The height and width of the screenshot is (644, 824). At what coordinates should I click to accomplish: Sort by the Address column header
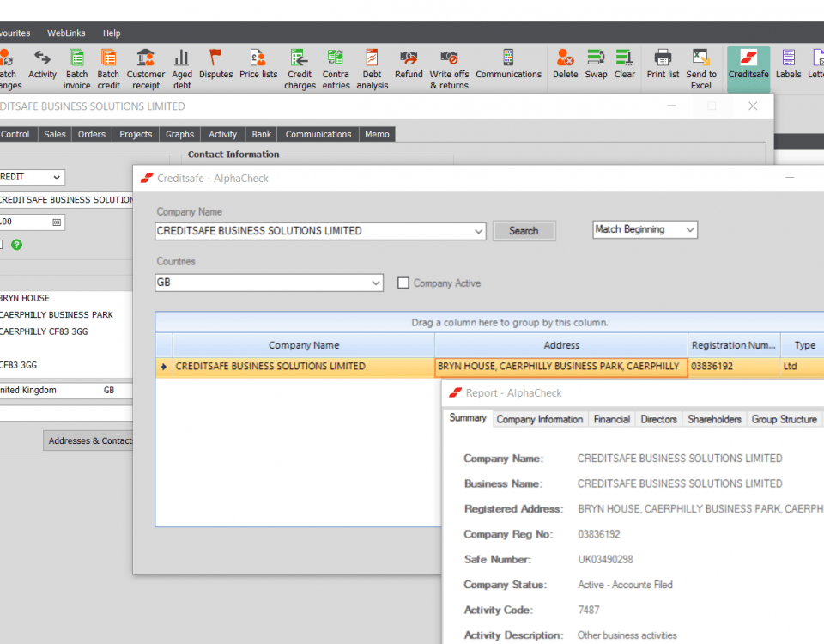click(561, 345)
